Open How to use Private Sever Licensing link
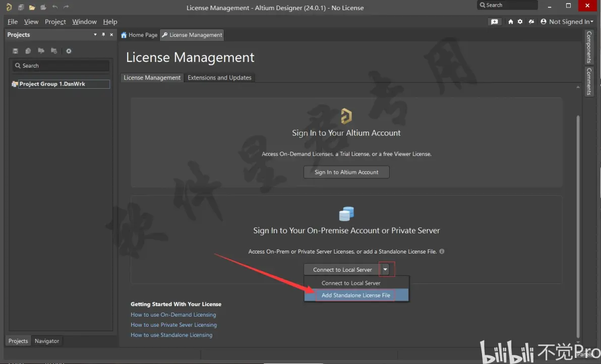Image resolution: width=601 pixels, height=364 pixels. (x=173, y=325)
